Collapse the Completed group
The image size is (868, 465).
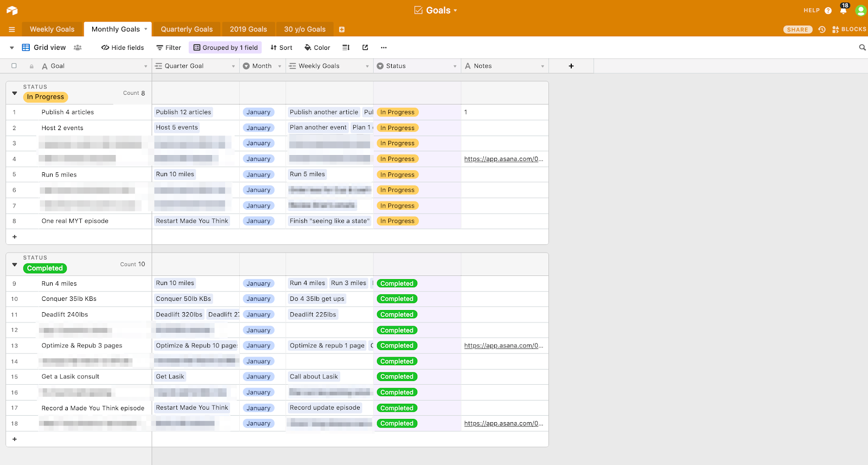tap(15, 264)
